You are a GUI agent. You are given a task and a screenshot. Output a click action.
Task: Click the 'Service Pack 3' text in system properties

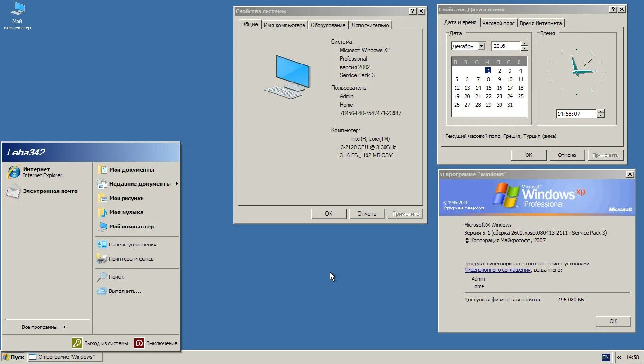point(357,75)
